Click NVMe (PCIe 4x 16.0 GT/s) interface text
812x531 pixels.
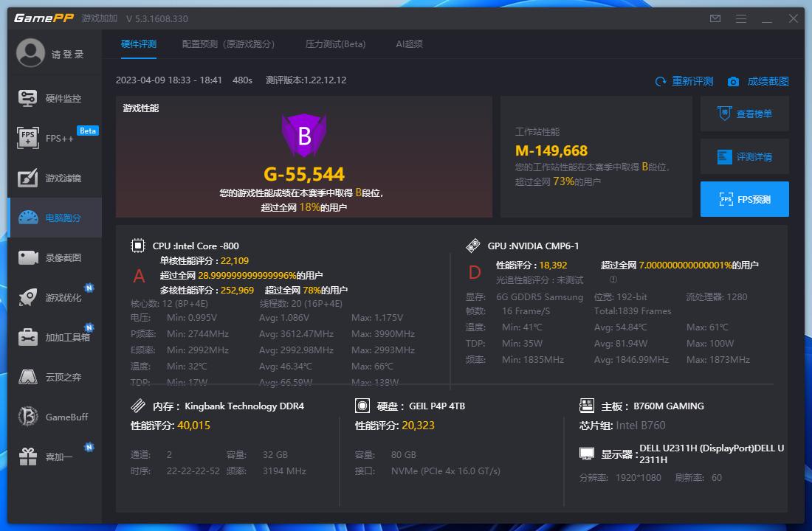445,471
